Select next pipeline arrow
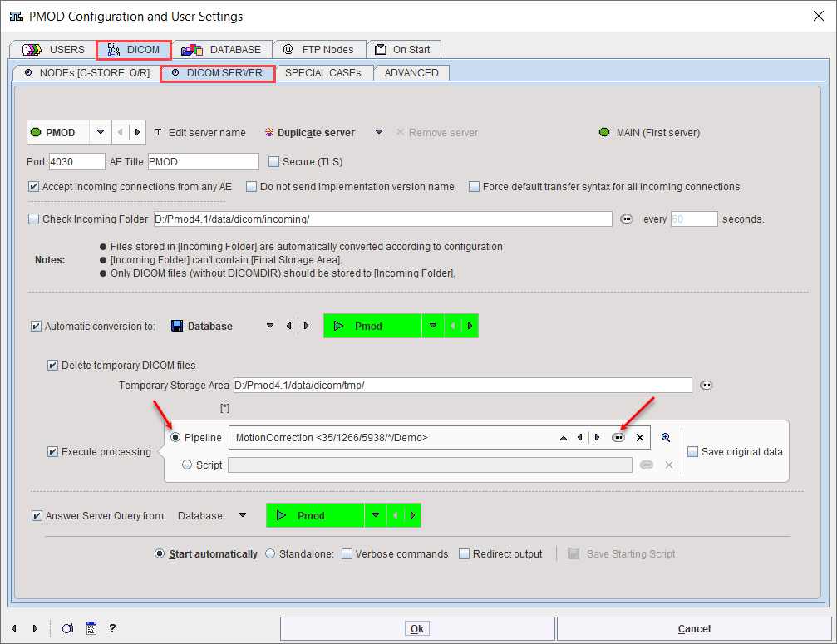The height and width of the screenshot is (644, 837). (598, 438)
